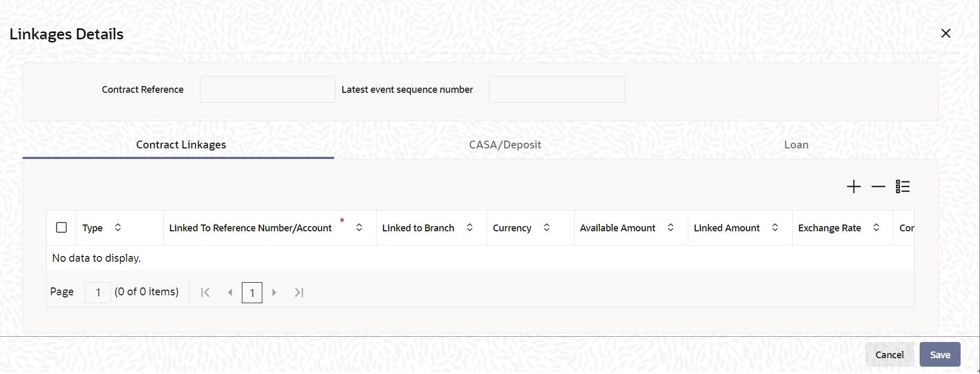This screenshot has height=374, width=980.
Task: Go to first page of results
Action: tap(206, 293)
